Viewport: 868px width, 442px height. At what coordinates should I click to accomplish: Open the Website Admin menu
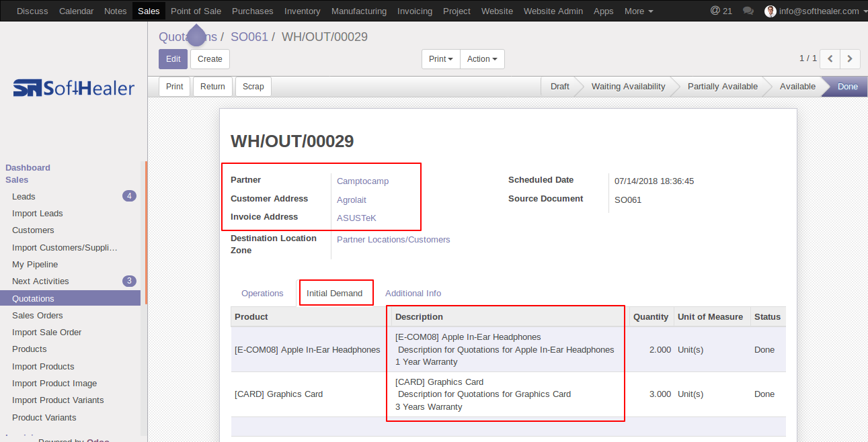(x=553, y=11)
